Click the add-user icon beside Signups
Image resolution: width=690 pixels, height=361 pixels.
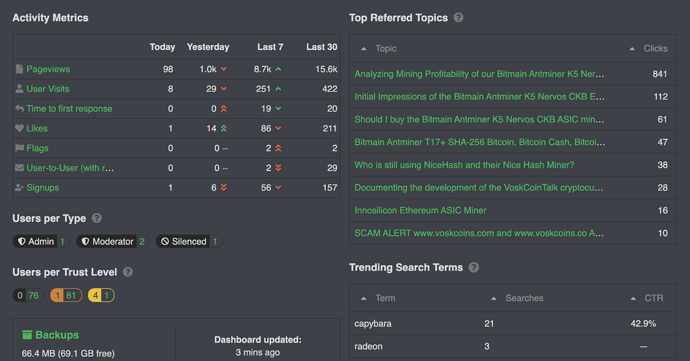click(19, 188)
